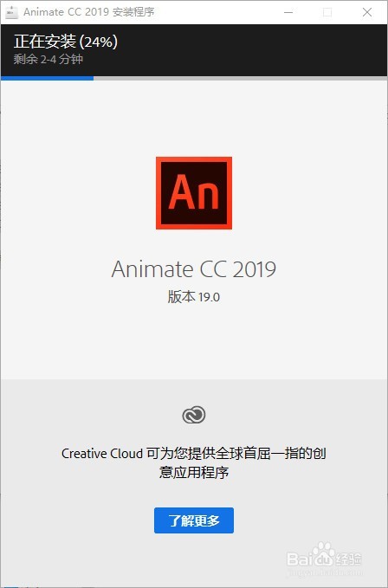Click the disabled maximize window button
The width and height of the screenshot is (388, 588).
(327, 12)
